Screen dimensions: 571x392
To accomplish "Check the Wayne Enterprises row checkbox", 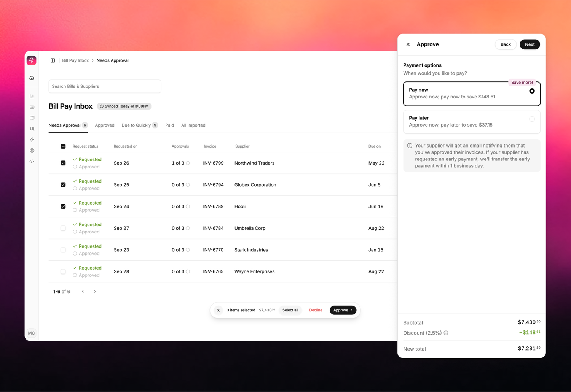I will (63, 271).
